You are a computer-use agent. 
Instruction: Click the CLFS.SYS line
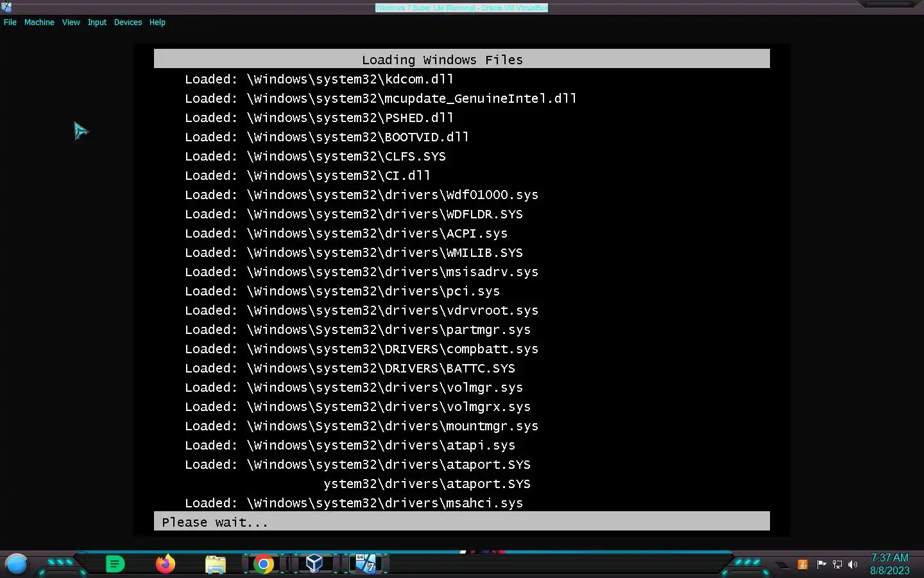tap(315, 156)
